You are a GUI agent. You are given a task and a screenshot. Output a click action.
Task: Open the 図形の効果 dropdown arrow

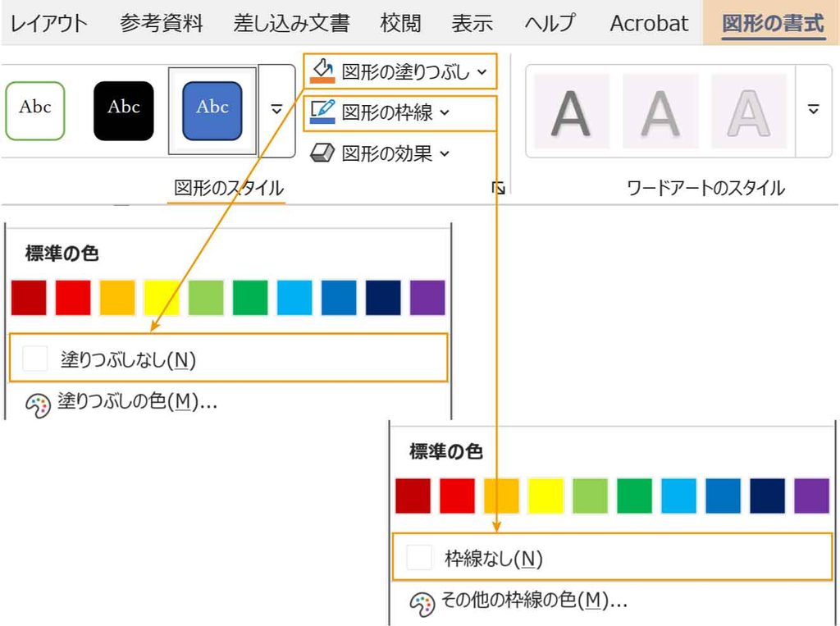(x=445, y=153)
